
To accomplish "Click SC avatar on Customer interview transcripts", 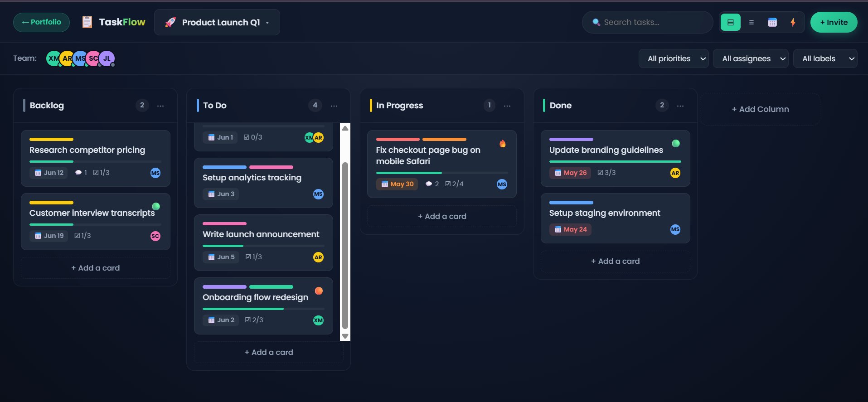I will point(155,236).
